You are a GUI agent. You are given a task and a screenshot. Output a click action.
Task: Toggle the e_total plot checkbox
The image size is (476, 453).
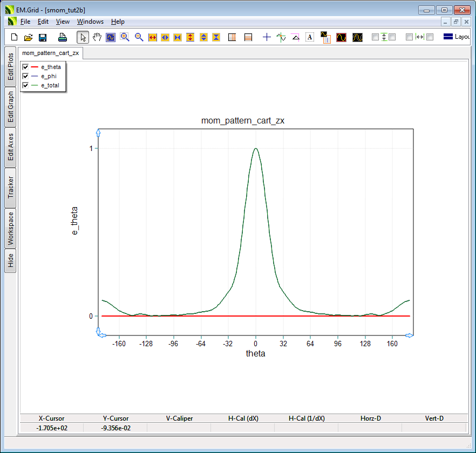click(x=25, y=85)
